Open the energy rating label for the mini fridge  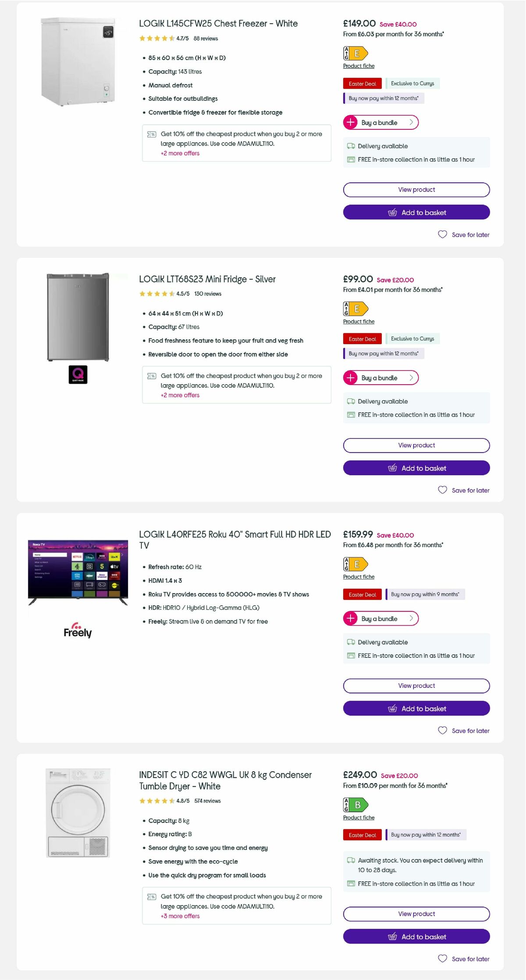355,309
